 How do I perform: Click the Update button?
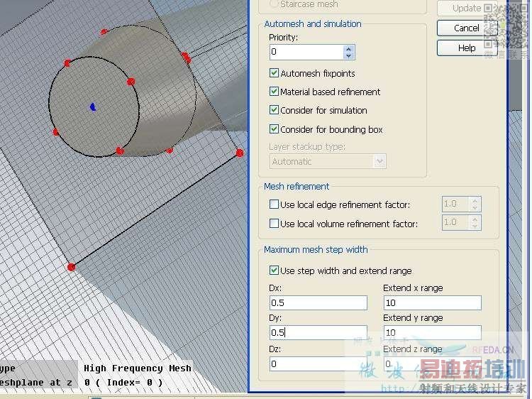click(467, 8)
